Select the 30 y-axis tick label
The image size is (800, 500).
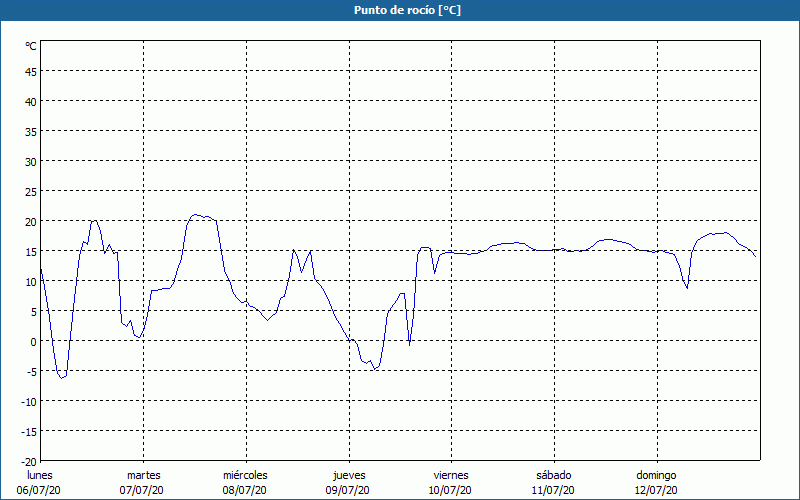(x=30, y=161)
